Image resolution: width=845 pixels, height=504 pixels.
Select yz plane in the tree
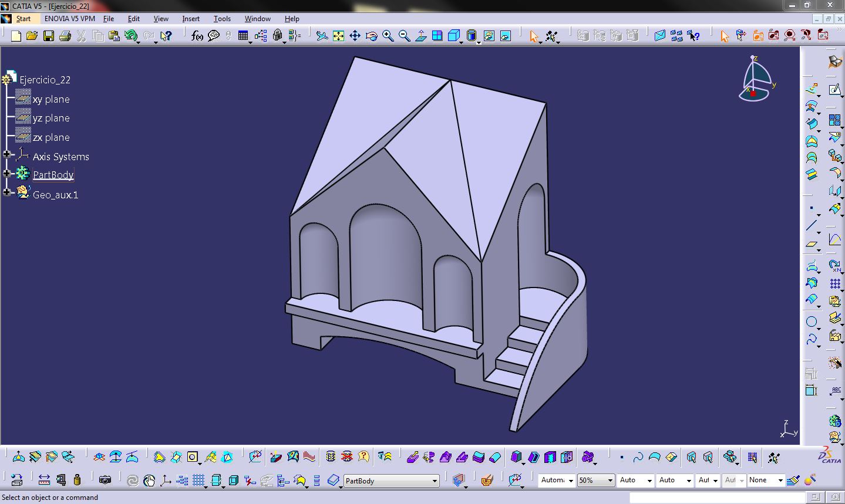pos(51,118)
